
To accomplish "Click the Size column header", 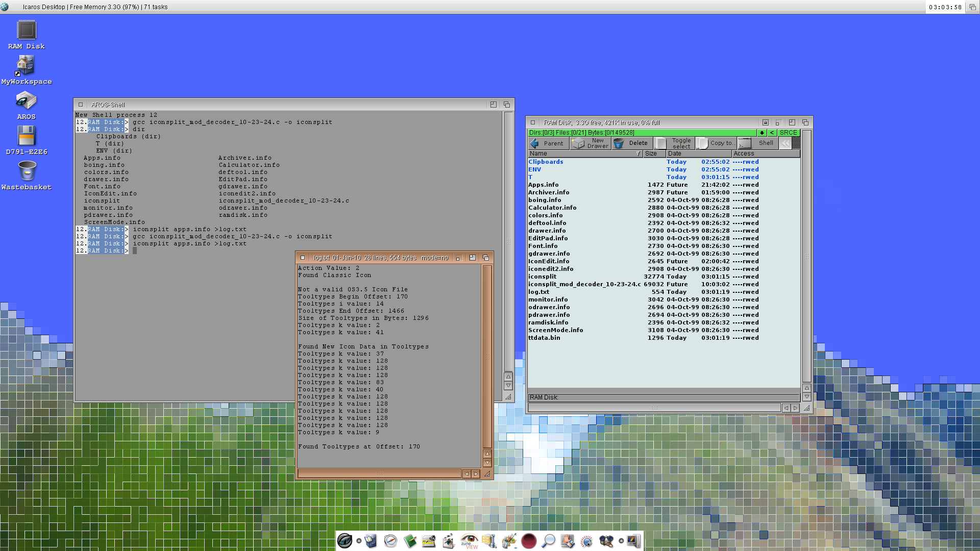I will coord(653,154).
